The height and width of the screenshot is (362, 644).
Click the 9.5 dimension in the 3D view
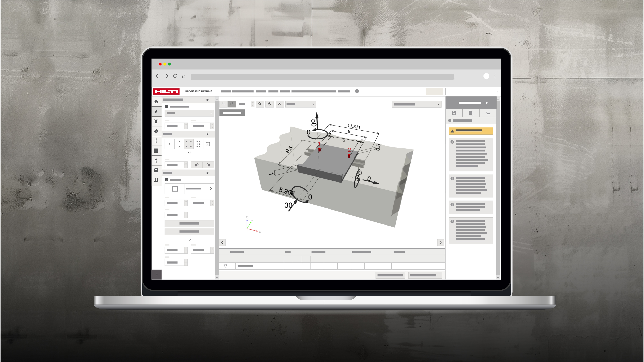pyautogui.click(x=289, y=149)
